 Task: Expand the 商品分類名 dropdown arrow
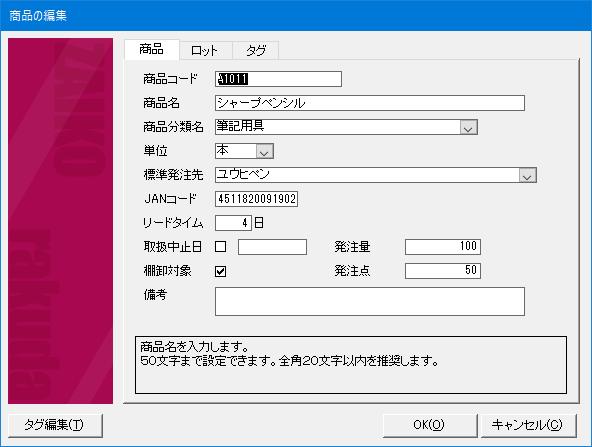tap(468, 127)
